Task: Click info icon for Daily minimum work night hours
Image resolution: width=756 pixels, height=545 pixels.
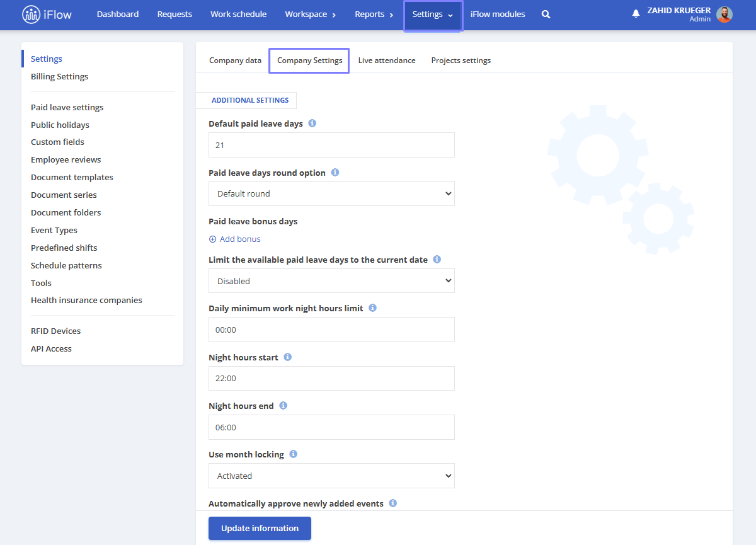Action: coord(372,308)
